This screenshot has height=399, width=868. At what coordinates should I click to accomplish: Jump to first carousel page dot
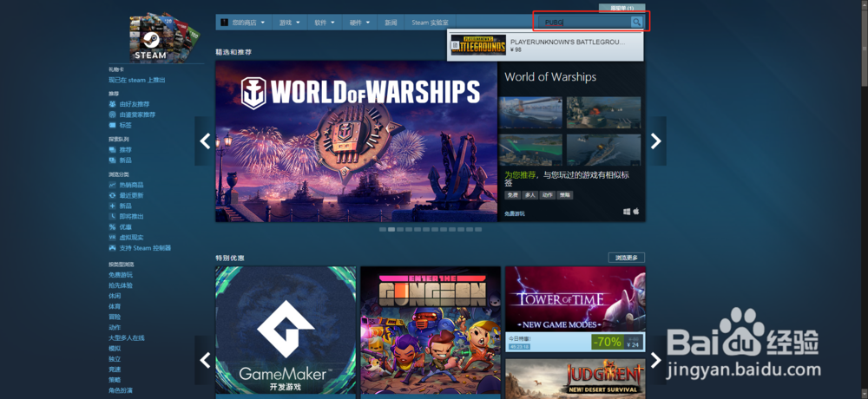pyautogui.click(x=383, y=229)
